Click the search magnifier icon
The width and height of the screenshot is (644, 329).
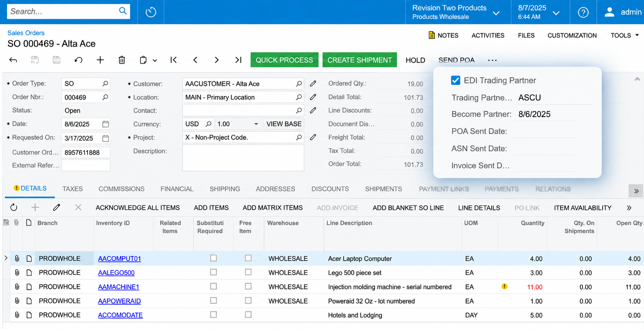(123, 11)
